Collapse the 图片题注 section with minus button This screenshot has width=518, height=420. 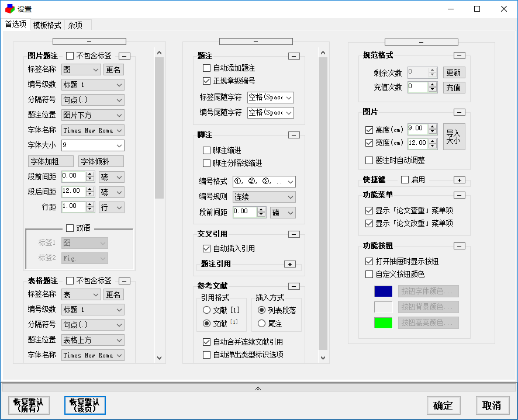(125, 56)
